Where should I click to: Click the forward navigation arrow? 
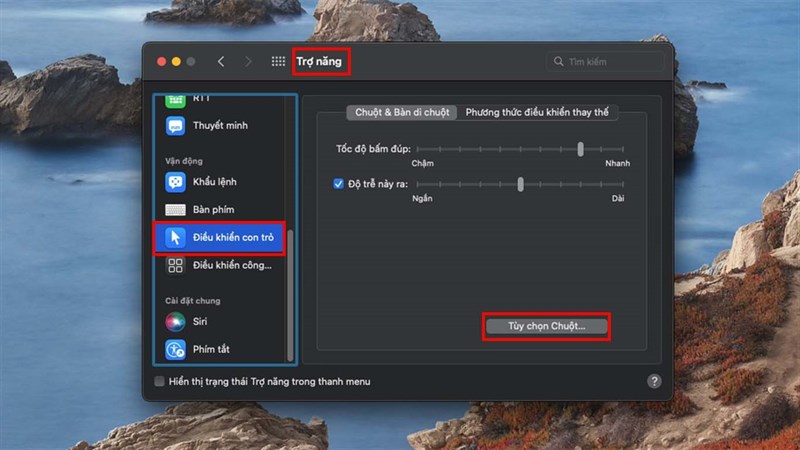(248, 62)
